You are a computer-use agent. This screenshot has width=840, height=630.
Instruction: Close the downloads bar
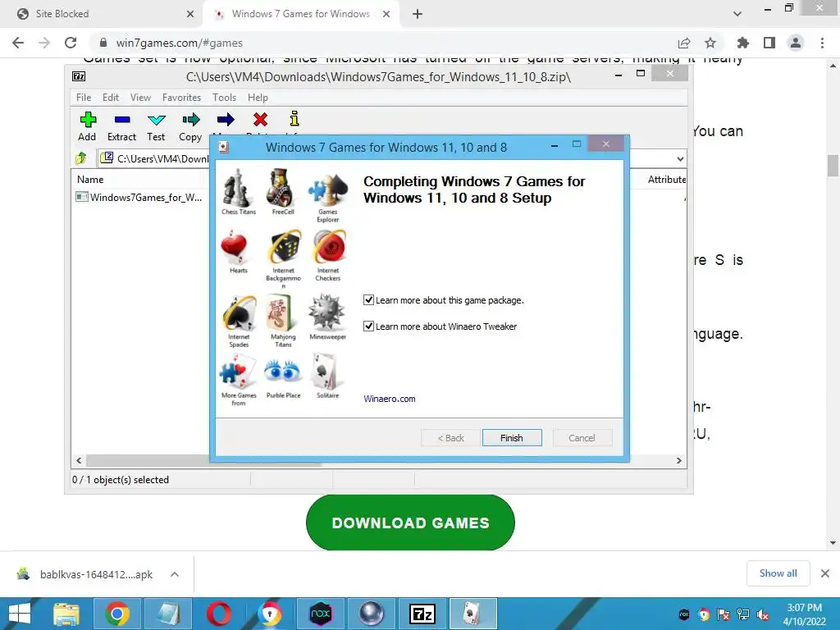coord(825,573)
